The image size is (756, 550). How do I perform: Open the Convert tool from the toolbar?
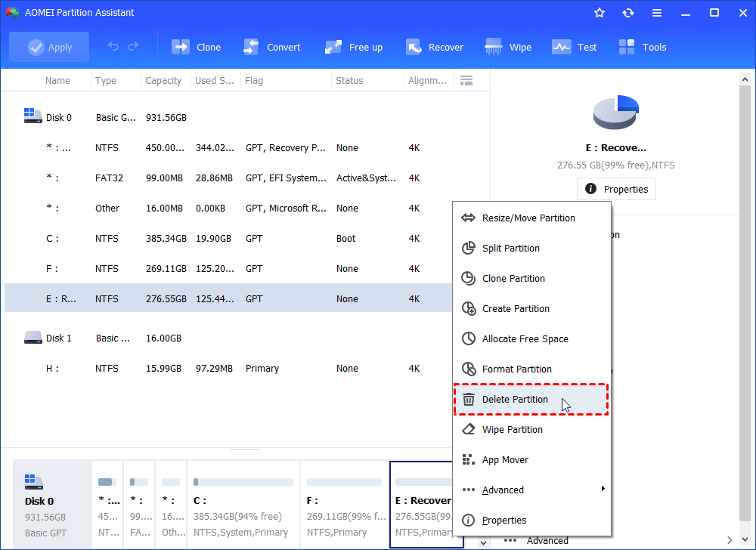(272, 46)
